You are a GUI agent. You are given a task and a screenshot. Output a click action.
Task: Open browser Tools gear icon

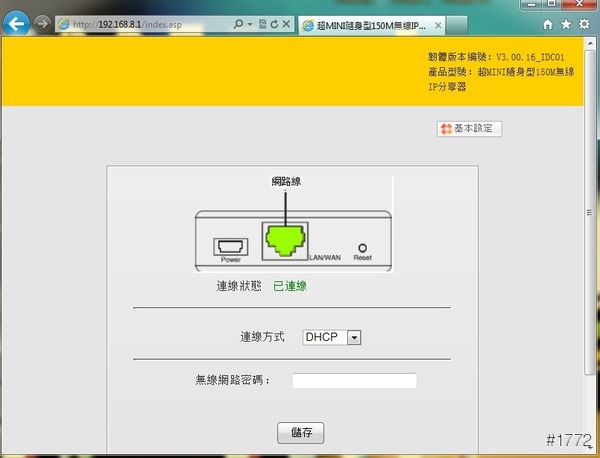(585, 23)
